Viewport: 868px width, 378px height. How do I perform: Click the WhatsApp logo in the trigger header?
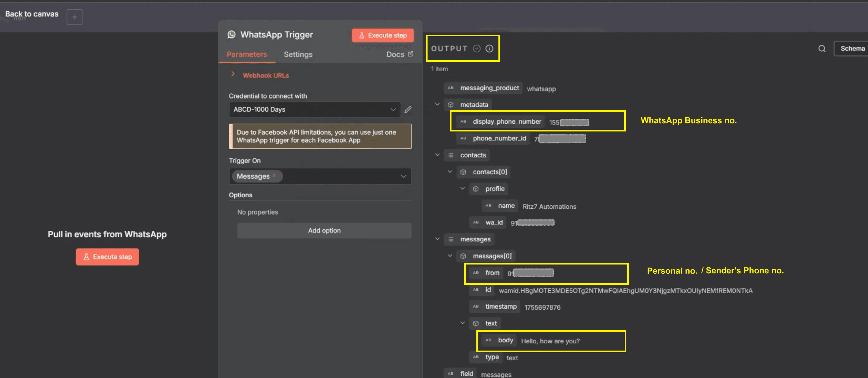[232, 34]
